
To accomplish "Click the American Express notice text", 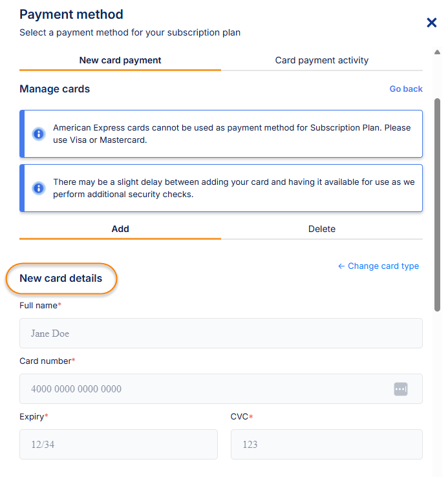I will tap(231, 134).
